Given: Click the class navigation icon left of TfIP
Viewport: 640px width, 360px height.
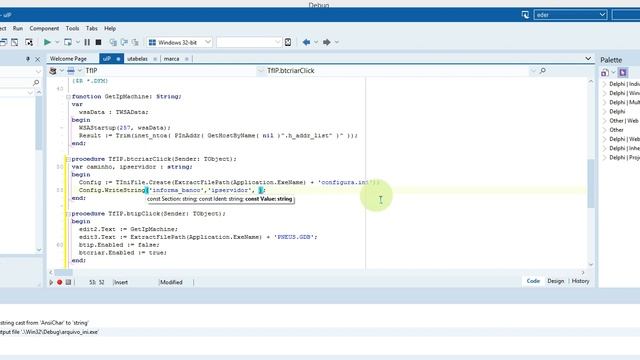Looking at the screenshot, I should (x=53, y=71).
